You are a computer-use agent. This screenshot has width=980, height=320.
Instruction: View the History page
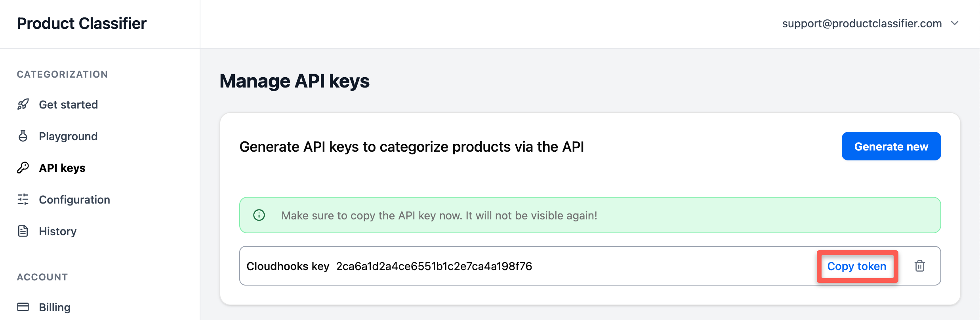click(x=58, y=231)
